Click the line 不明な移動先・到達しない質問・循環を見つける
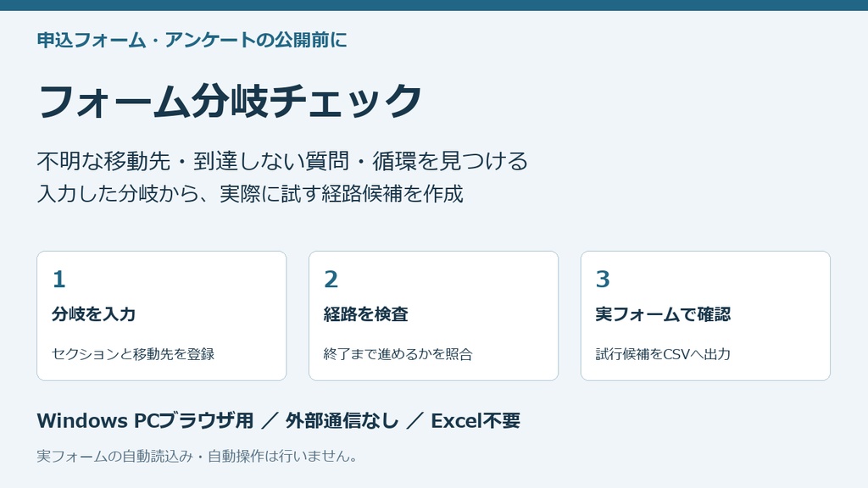Screen dimensions: 868x488 click(x=282, y=161)
